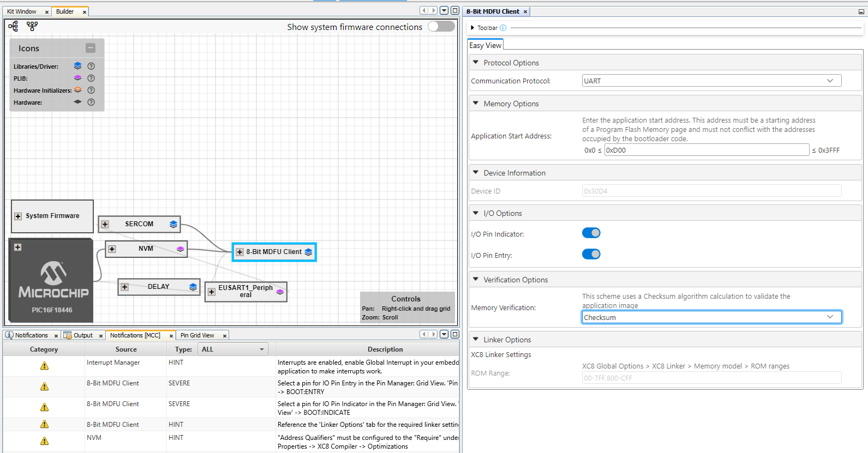Image resolution: width=868 pixels, height=453 pixels.
Task: Expand the SERCOM node plus button
Action: (x=105, y=225)
